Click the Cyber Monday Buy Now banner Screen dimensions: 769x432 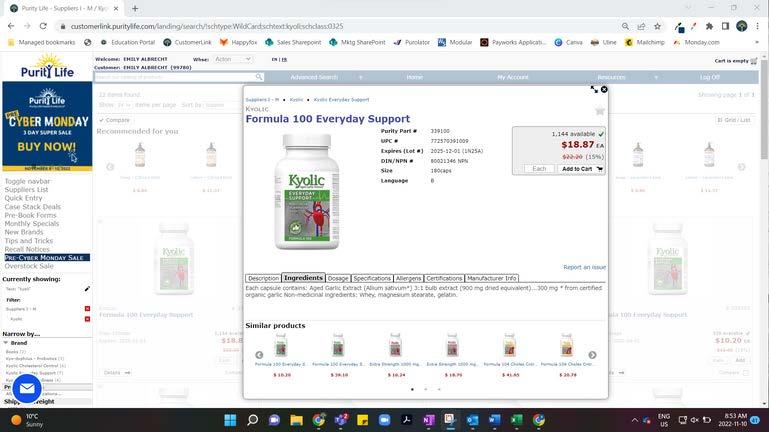[47, 127]
